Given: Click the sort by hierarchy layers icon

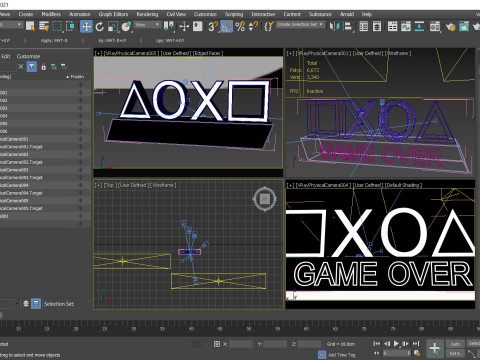Looking at the screenshot, I should (x=26, y=304).
